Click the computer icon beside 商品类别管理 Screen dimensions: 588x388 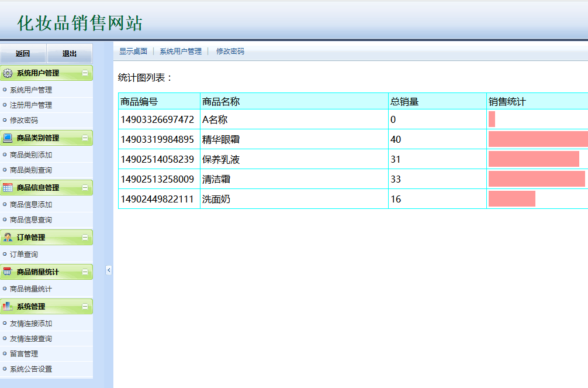click(8, 138)
